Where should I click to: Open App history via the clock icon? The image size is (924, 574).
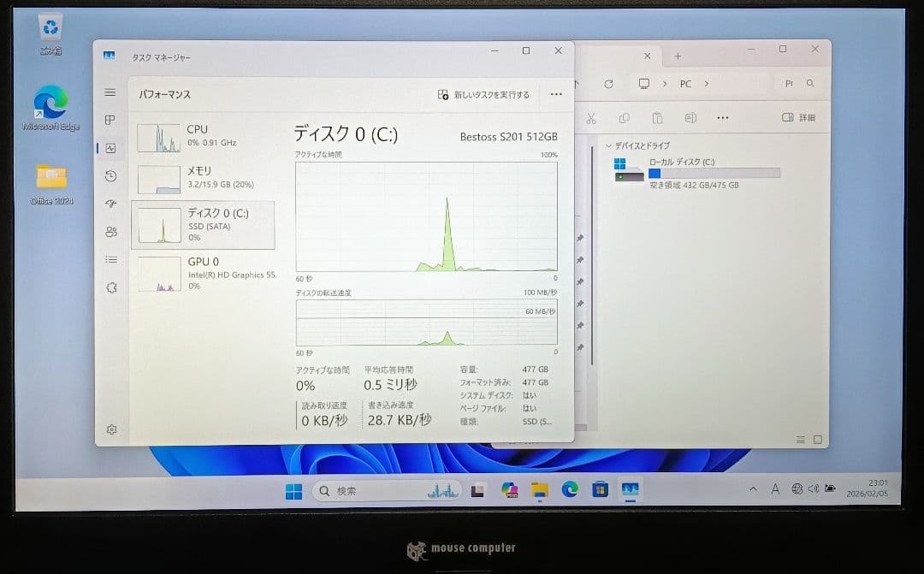(x=111, y=176)
